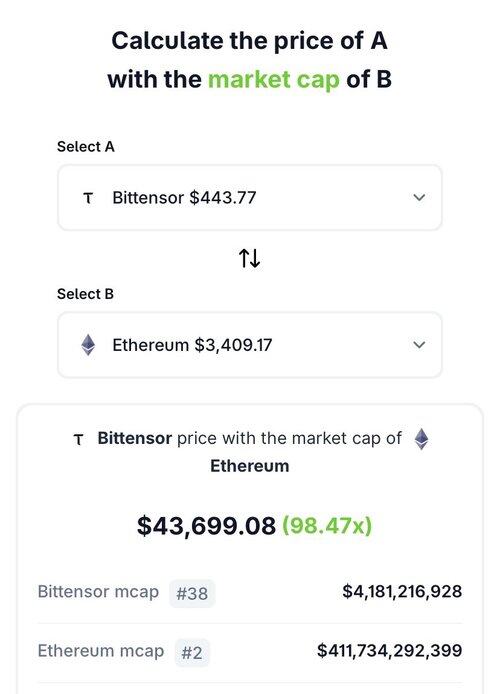Click the $43,699.08 calculated price
The image size is (500, 694).
tap(206, 526)
